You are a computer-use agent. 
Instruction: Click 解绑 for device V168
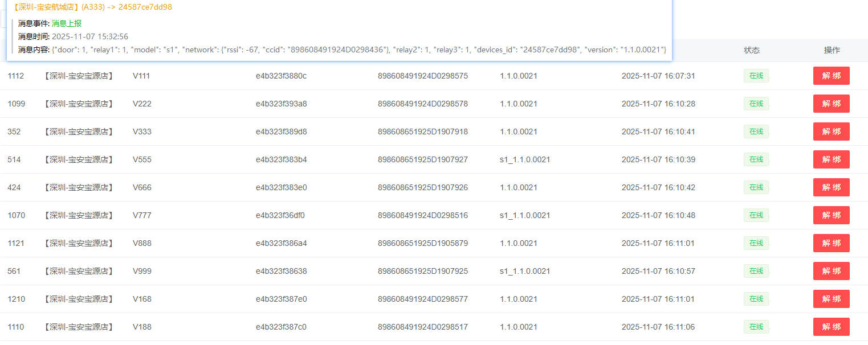point(831,299)
